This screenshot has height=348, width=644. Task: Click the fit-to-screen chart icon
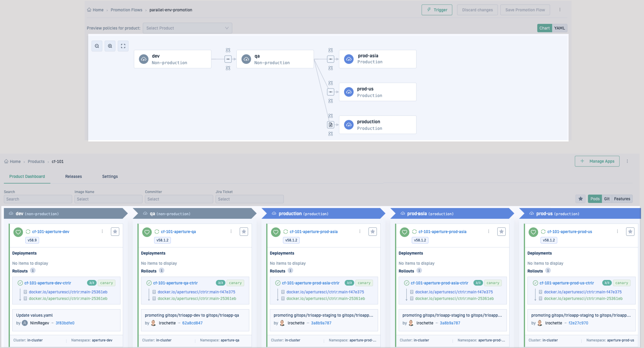pos(123,46)
